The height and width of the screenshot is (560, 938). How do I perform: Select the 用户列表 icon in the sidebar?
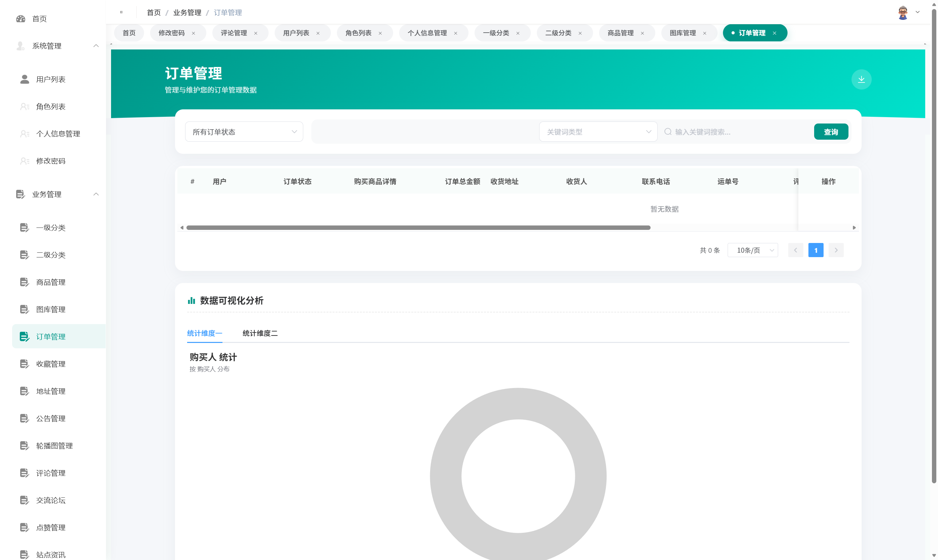point(25,79)
